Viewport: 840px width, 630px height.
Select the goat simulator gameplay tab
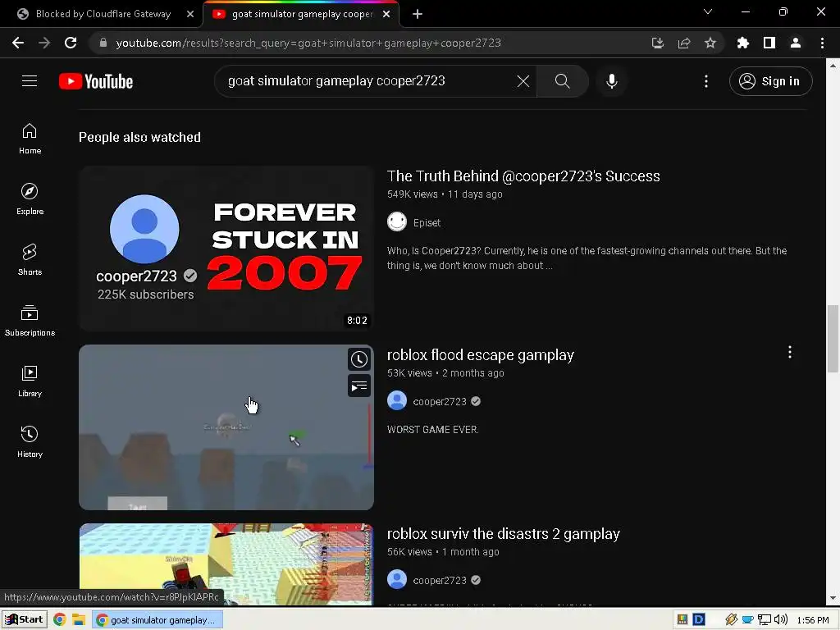pyautogui.click(x=302, y=14)
